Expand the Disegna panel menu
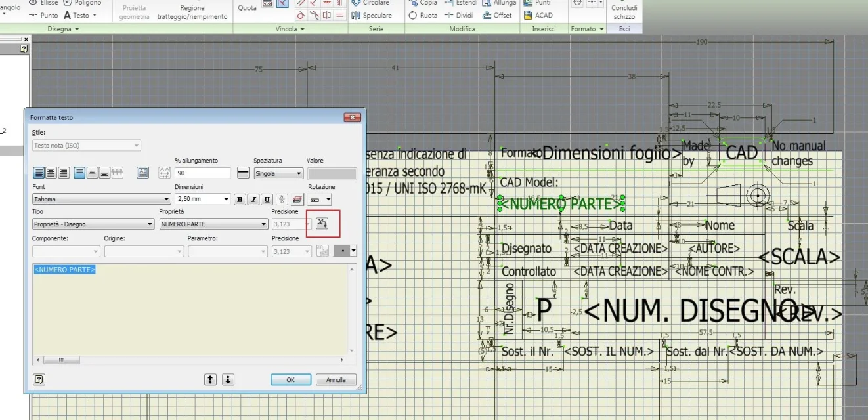The width and height of the screenshot is (868, 420). click(63, 30)
